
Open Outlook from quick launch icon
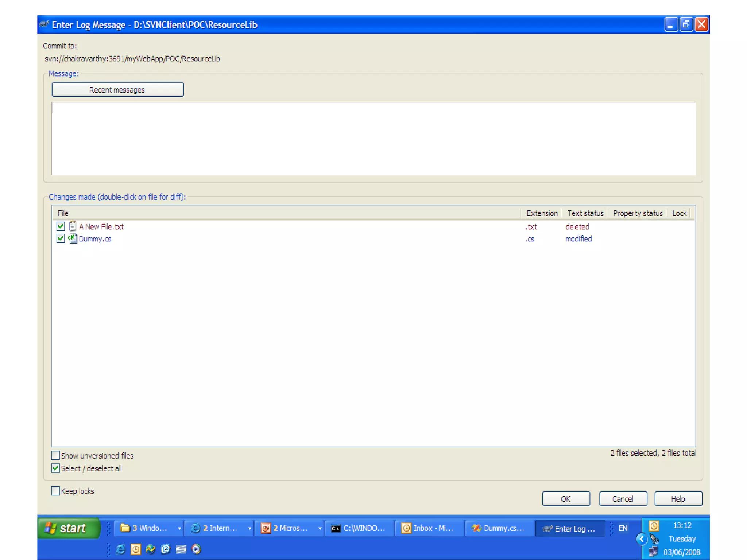coord(136,549)
